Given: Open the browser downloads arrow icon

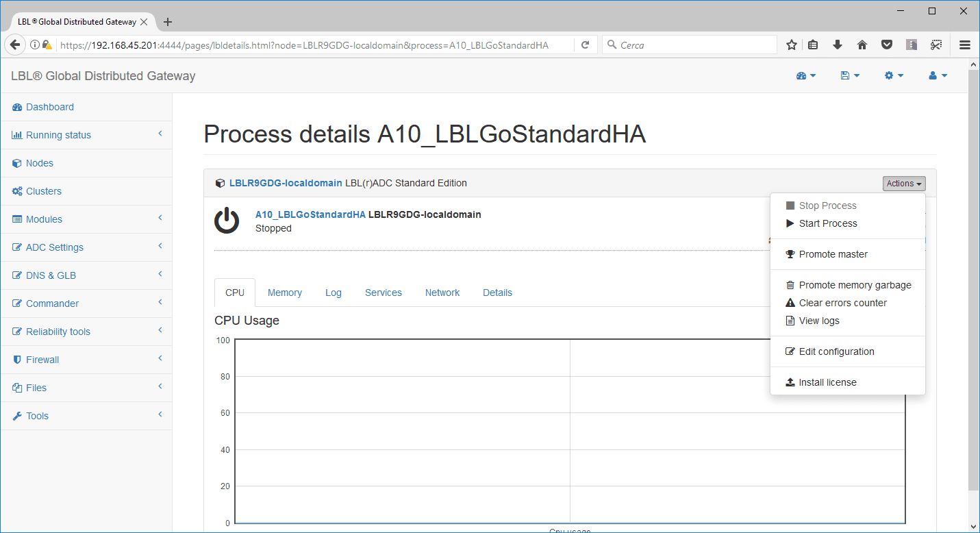Looking at the screenshot, I should [837, 45].
